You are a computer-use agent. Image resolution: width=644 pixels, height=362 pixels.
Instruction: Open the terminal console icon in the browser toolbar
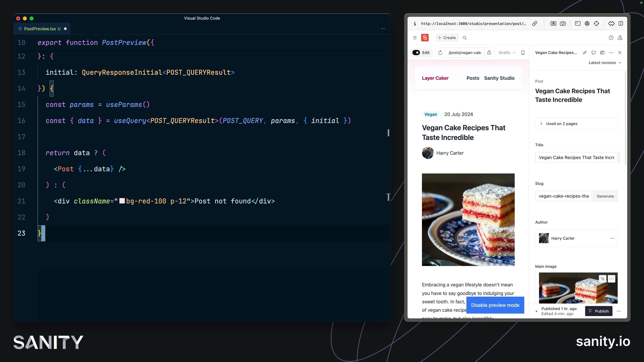click(578, 24)
